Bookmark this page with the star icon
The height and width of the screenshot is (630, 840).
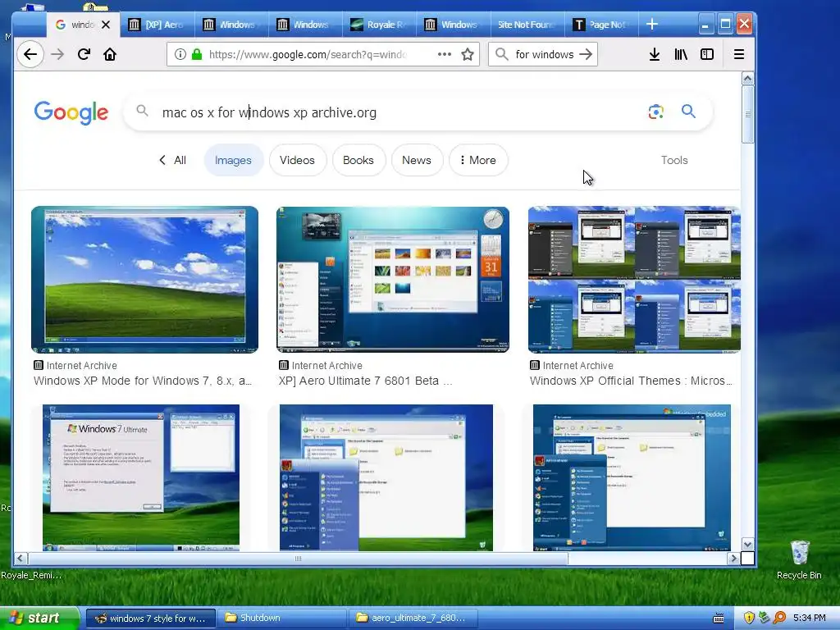(x=468, y=54)
